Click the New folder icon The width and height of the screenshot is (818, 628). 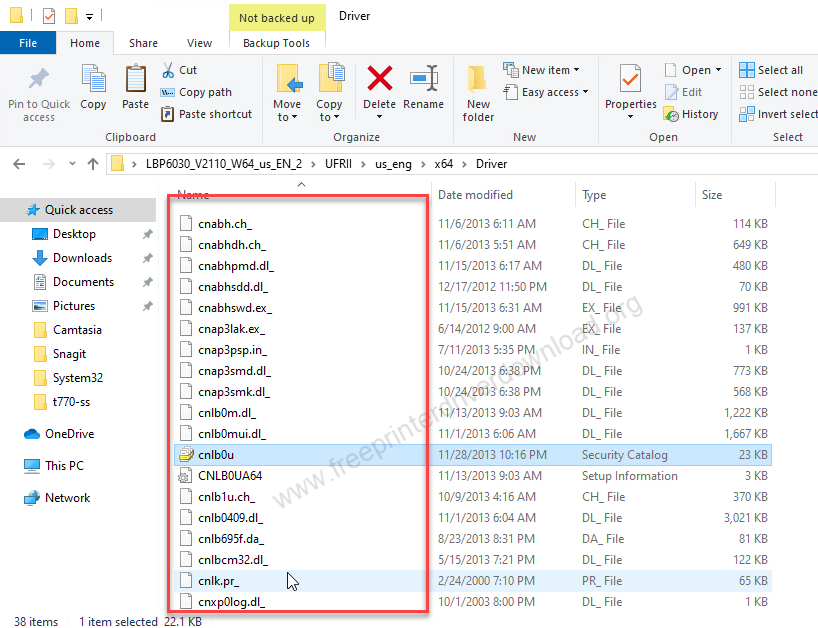477,79
